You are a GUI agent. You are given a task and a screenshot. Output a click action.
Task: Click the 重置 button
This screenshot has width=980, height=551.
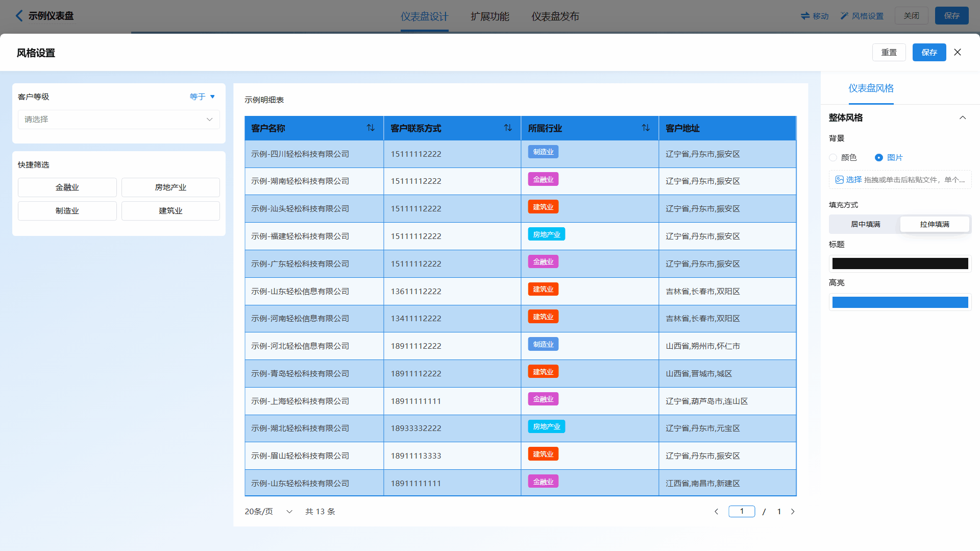click(889, 52)
